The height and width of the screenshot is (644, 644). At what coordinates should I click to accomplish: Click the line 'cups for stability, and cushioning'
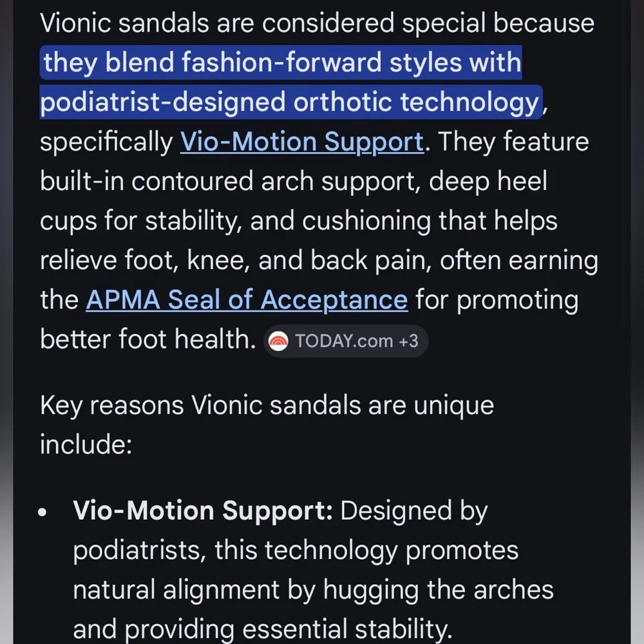pyautogui.click(x=235, y=221)
